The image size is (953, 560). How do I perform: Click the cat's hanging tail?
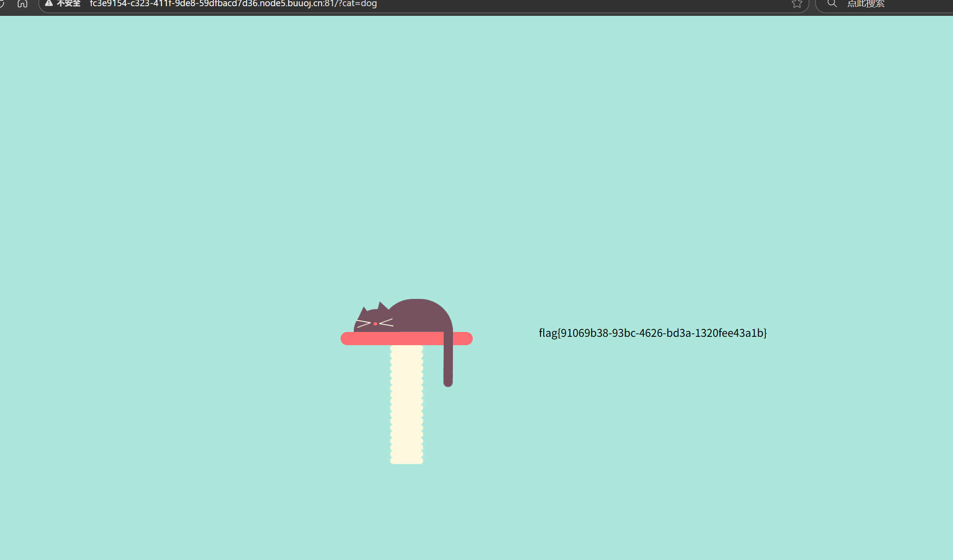coord(448,365)
